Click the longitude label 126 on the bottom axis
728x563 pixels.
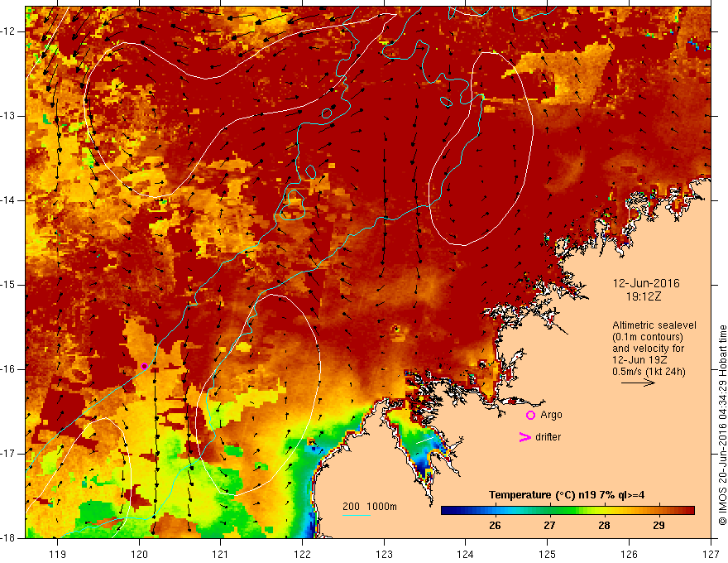(x=629, y=554)
